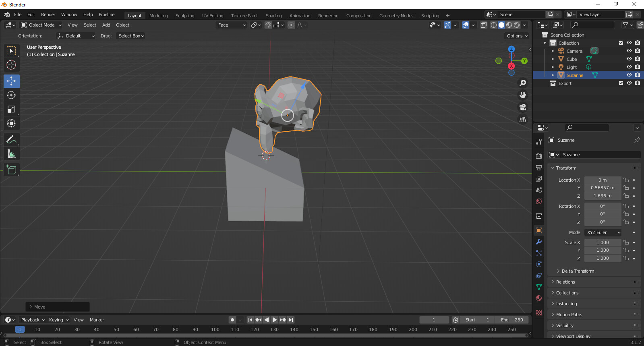Screen dimensions: 644x346
Task: Hide Light in viewport
Action: 629,67
